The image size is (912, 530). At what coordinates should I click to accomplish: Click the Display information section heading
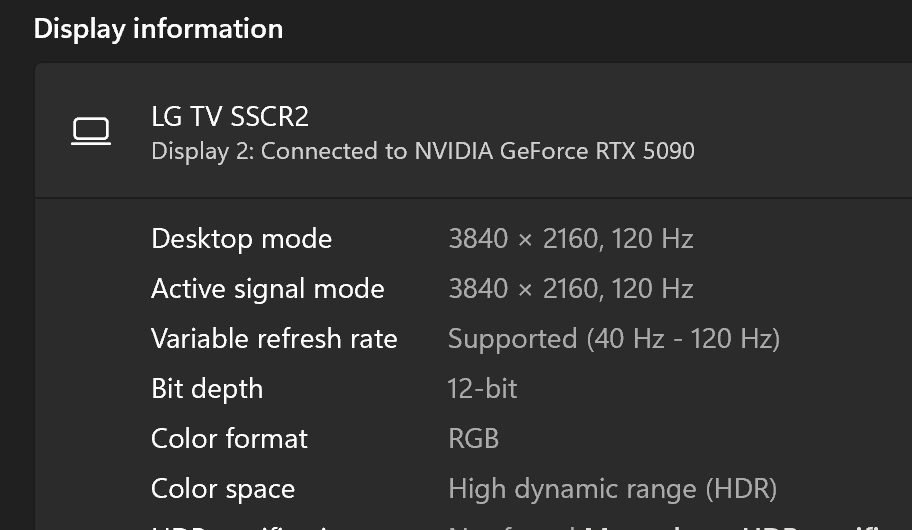pyautogui.click(x=158, y=29)
